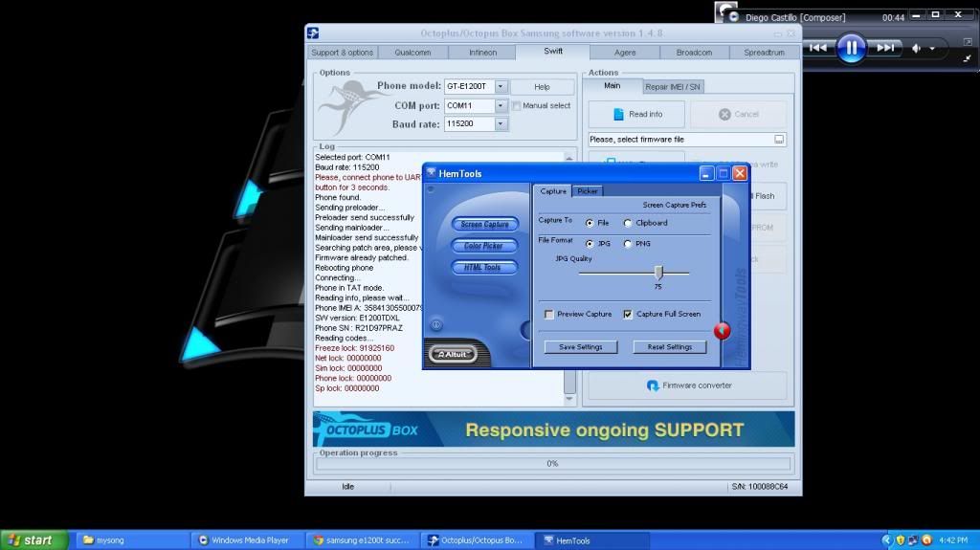Mute the Media Player speaker icon

coord(916,48)
